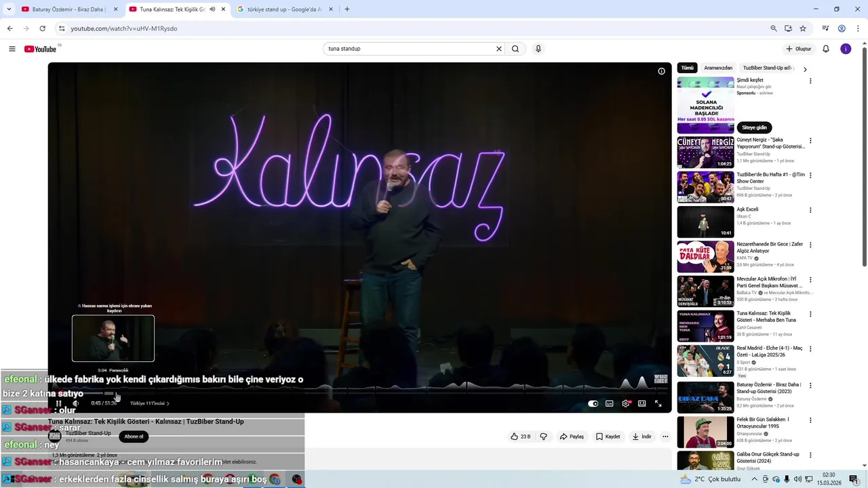Bookmark this page with the star

[x=803, y=28]
